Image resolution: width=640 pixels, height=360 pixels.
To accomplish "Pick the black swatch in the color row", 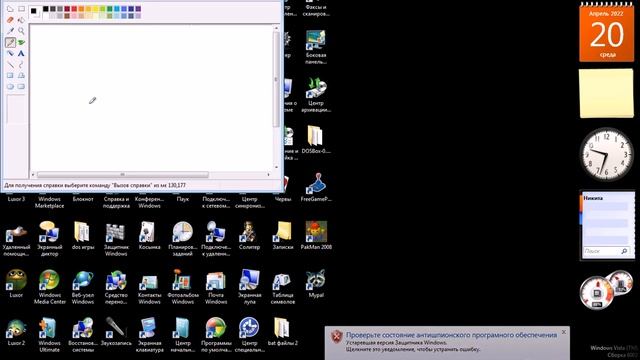I will point(46,9).
